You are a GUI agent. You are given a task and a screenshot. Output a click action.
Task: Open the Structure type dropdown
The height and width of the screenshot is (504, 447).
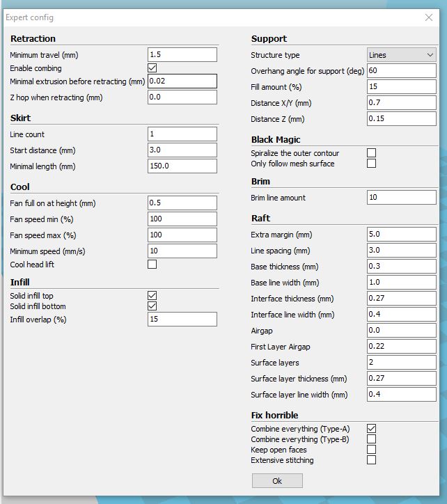point(401,55)
